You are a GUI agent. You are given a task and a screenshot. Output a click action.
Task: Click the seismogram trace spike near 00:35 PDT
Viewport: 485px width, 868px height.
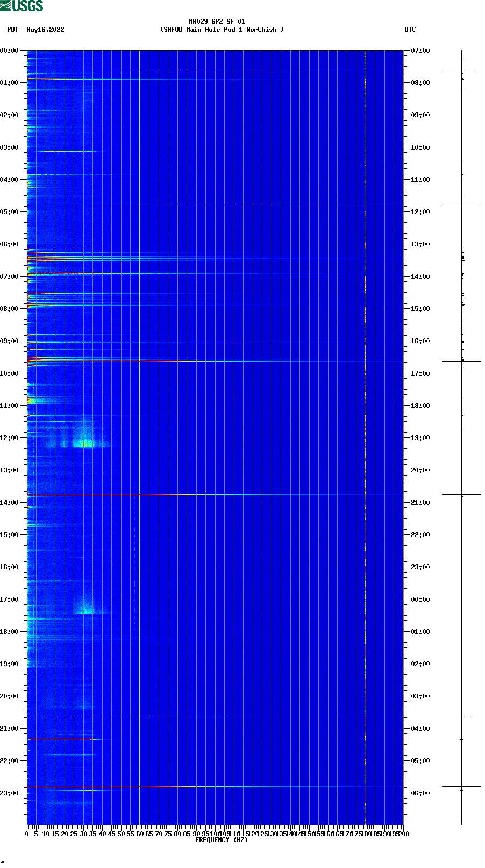coord(459,70)
